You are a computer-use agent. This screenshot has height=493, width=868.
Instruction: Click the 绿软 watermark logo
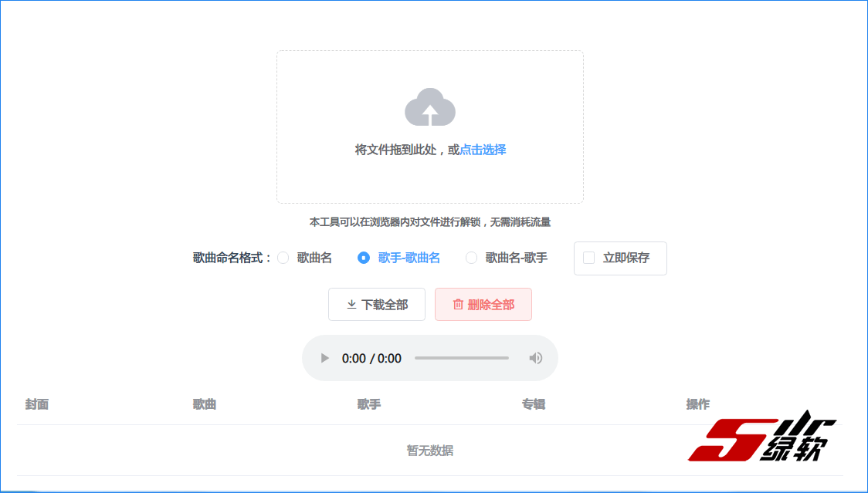(763, 438)
